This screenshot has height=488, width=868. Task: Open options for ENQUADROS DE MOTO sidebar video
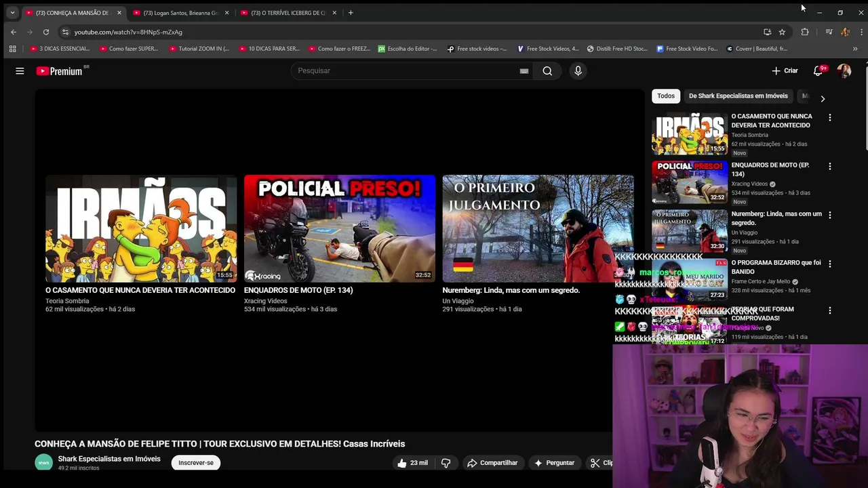tap(829, 166)
